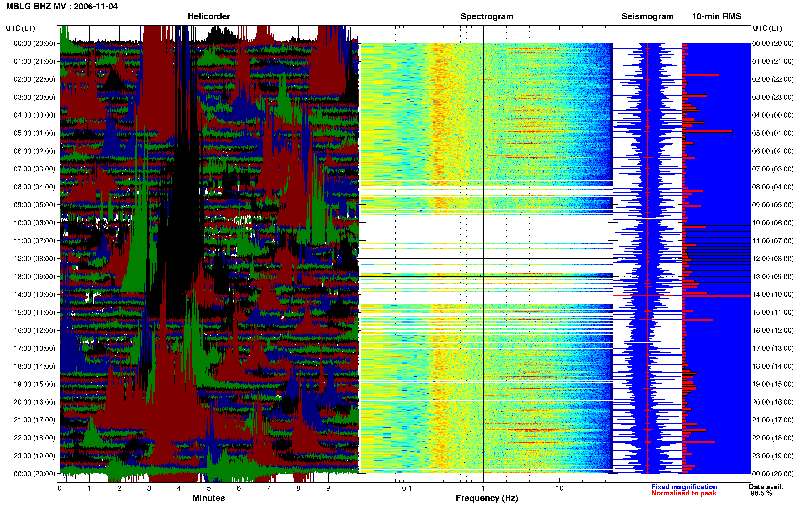Click the '10' frequency tick label
Viewport: 812px width, 508px height.
tap(559, 488)
